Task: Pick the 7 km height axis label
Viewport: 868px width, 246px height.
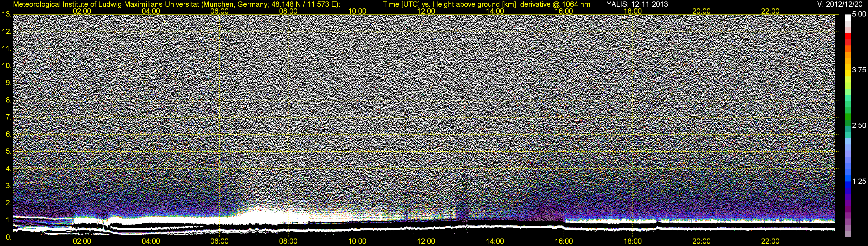Action: click(8, 117)
